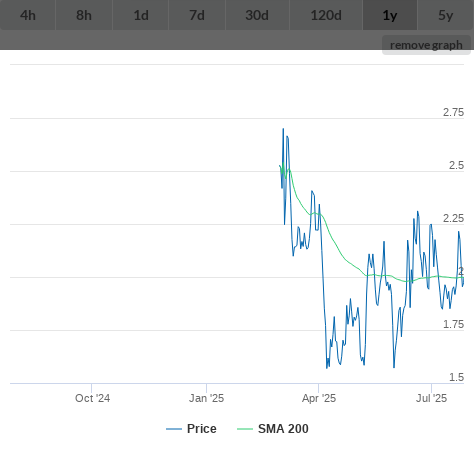Click the Oct '24 x-axis label
This screenshot has width=474, height=455.
pyautogui.click(x=92, y=398)
